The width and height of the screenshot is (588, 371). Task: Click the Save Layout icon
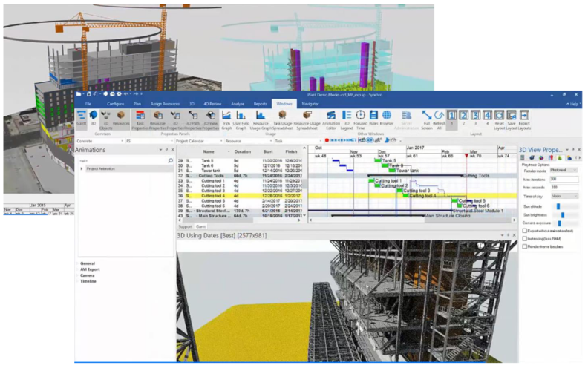pyautogui.click(x=512, y=119)
